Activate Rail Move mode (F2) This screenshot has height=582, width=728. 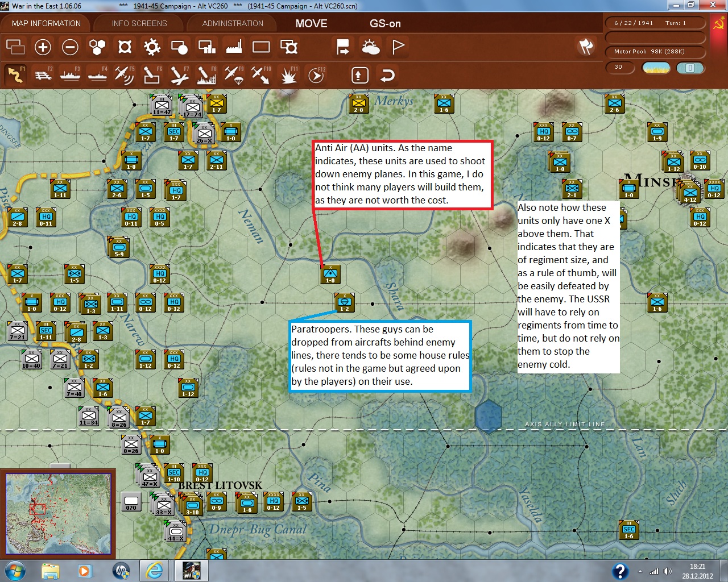43,75
